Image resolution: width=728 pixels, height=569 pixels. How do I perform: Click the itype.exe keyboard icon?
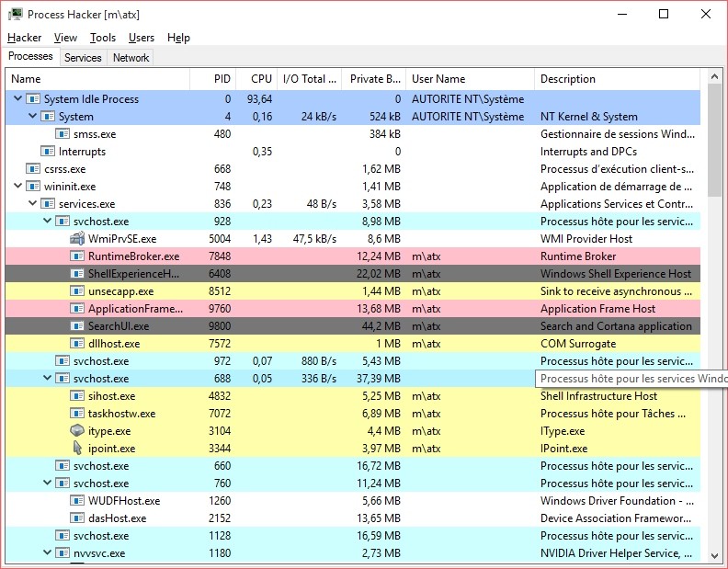coord(76,431)
